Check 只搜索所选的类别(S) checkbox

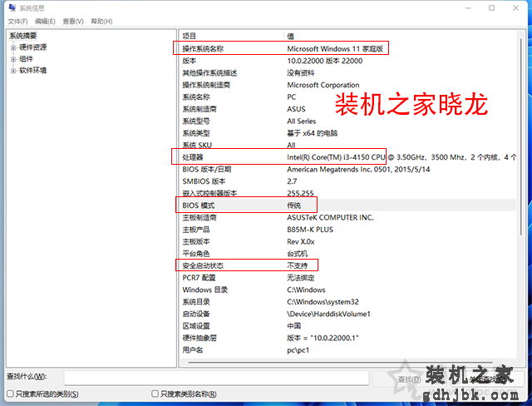10,394
